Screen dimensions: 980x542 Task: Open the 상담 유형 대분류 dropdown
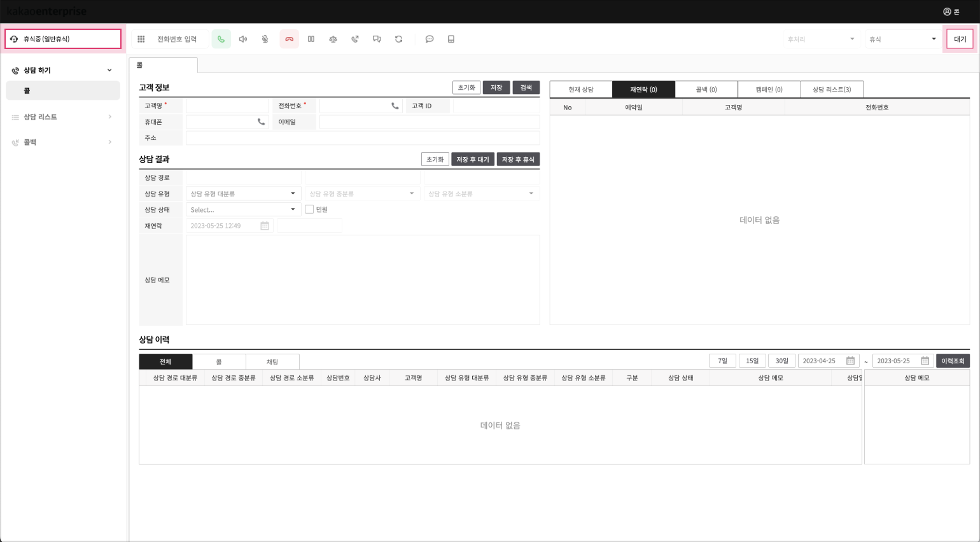[x=242, y=193]
